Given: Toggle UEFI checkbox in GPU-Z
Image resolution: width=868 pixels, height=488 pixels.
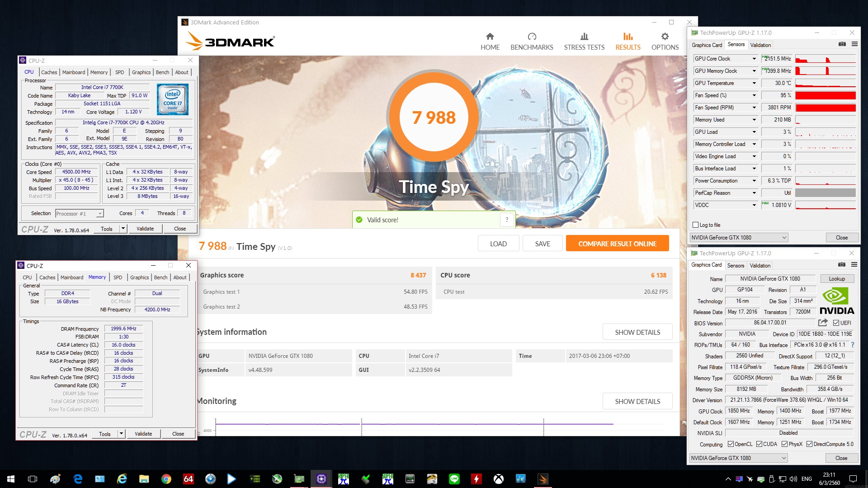Looking at the screenshot, I should (x=836, y=323).
